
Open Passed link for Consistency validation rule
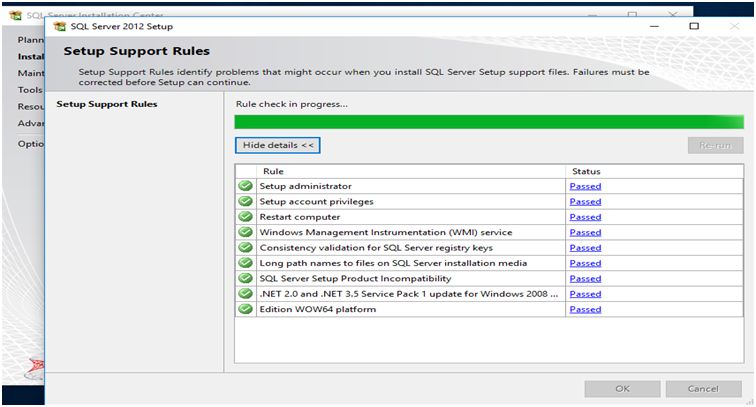(x=585, y=248)
